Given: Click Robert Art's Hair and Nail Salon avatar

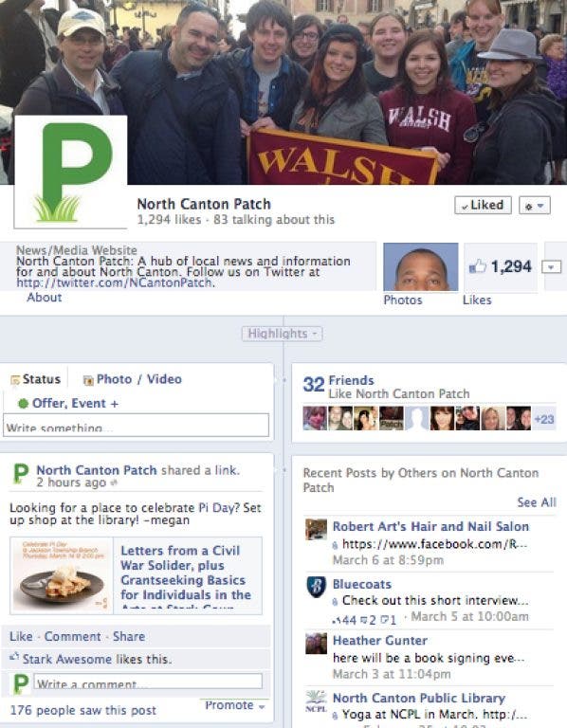Looking at the screenshot, I should [x=316, y=529].
